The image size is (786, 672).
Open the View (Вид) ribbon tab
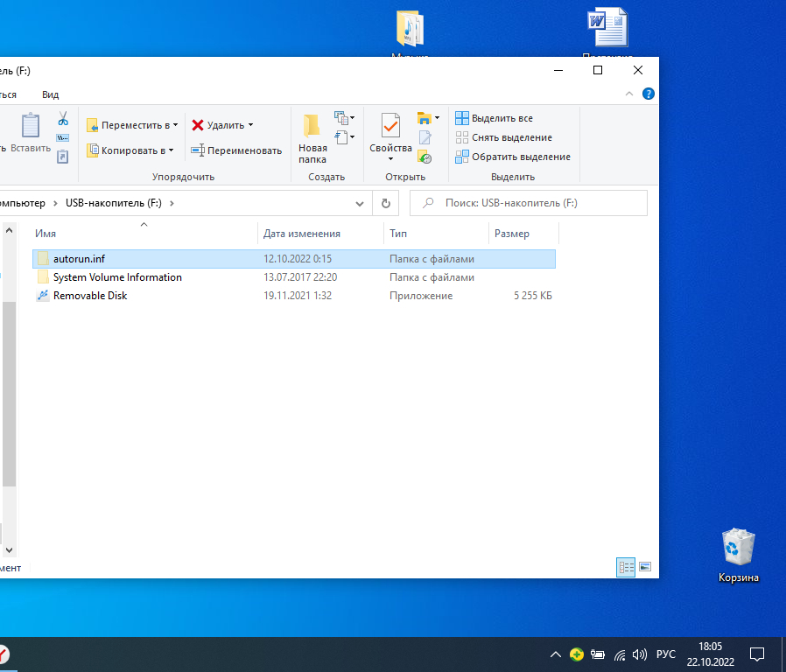[51, 94]
